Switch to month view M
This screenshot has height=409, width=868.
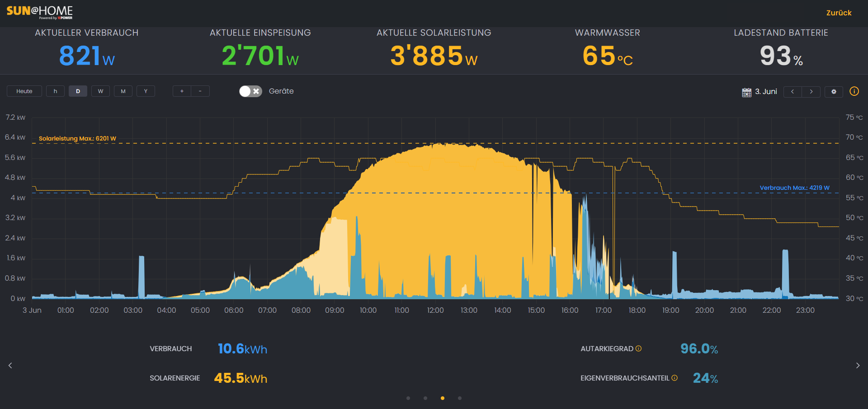tap(123, 91)
